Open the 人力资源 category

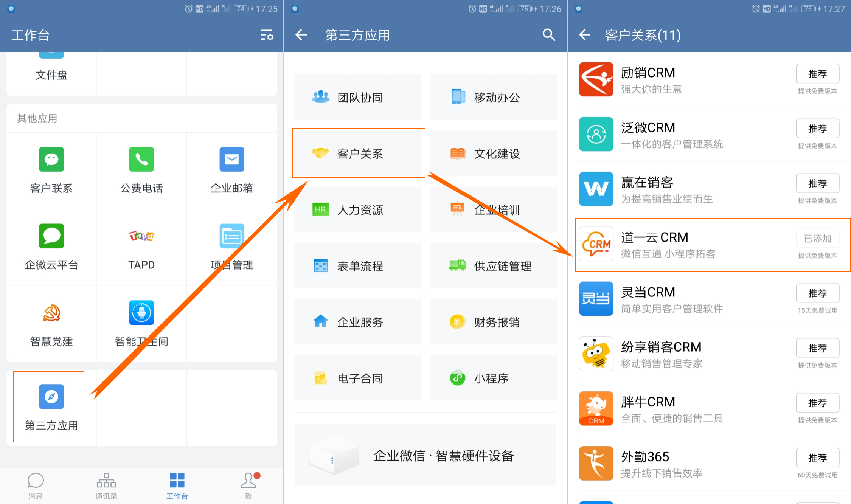click(x=357, y=209)
